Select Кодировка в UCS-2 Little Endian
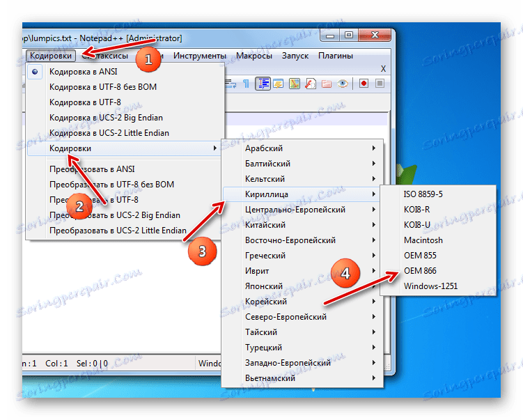 125,133
